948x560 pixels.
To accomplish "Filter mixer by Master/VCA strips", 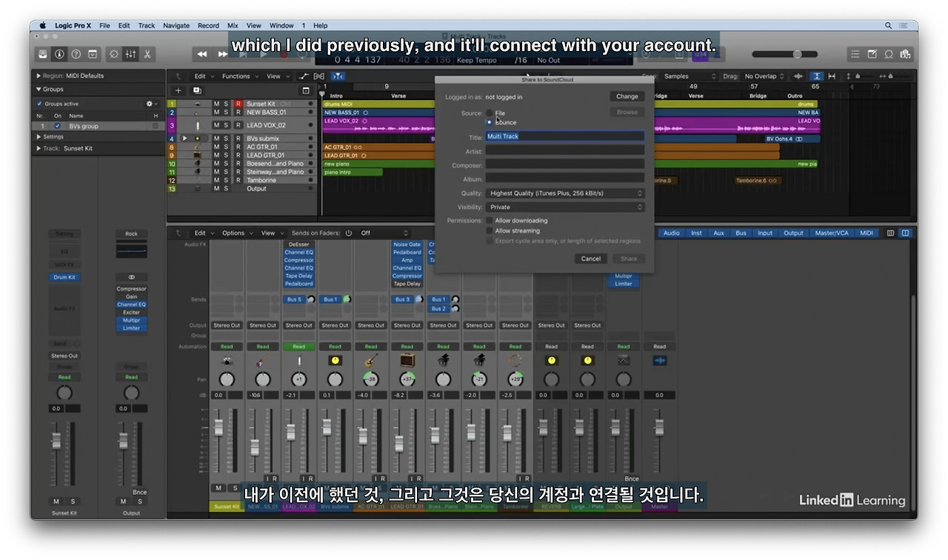I will (832, 233).
